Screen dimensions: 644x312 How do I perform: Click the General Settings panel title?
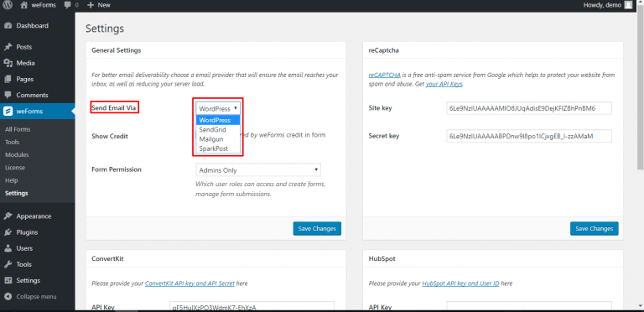[x=117, y=50]
